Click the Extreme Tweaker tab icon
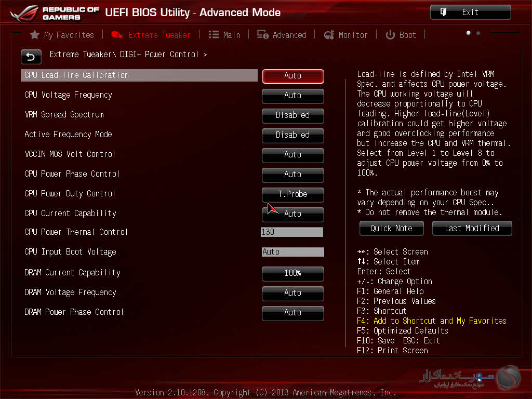 point(117,35)
